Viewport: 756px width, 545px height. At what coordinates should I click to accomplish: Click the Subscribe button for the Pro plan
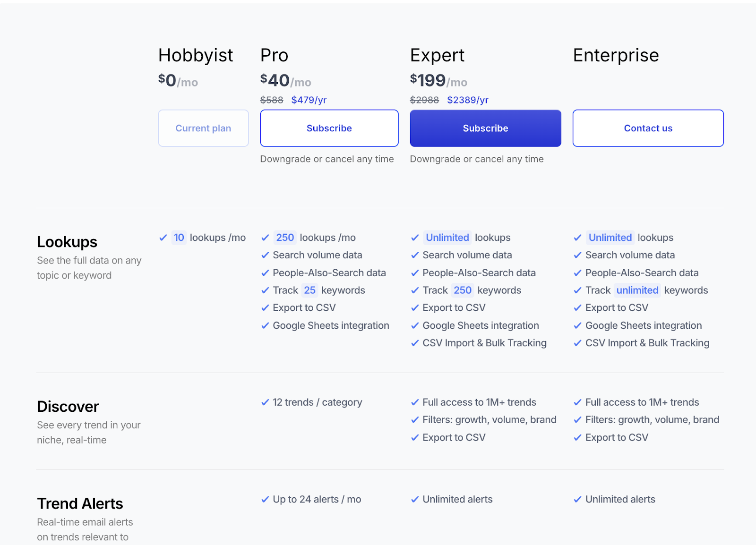[x=329, y=128]
